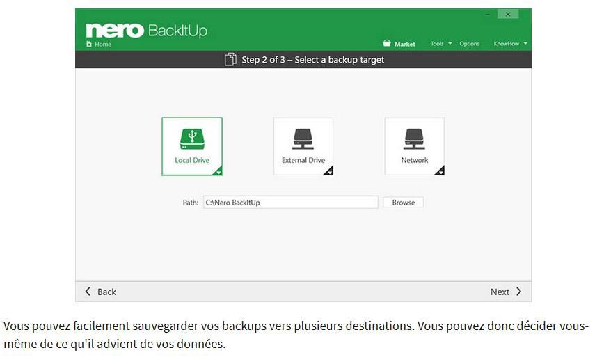This screenshot has height=364, width=604.
Task: Expand External Drive corner dropdown arrow
Action: coord(328,171)
